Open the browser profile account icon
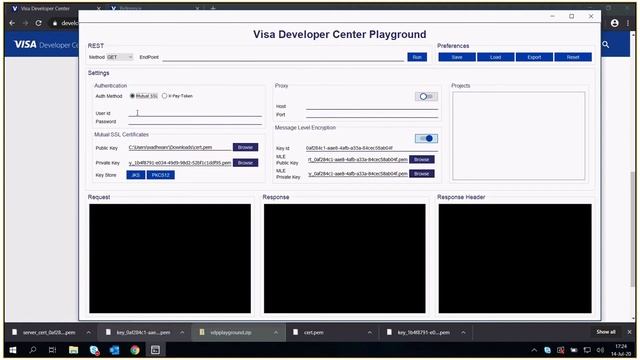Screen dimensions: 640x360 click(x=614, y=23)
